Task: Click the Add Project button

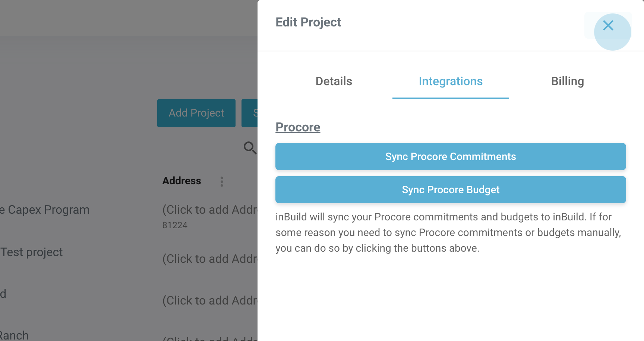Action: (x=196, y=113)
